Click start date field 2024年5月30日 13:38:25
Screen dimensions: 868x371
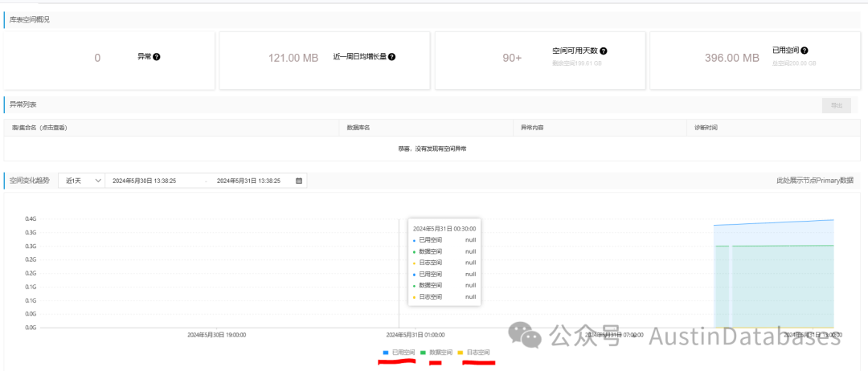[145, 181]
